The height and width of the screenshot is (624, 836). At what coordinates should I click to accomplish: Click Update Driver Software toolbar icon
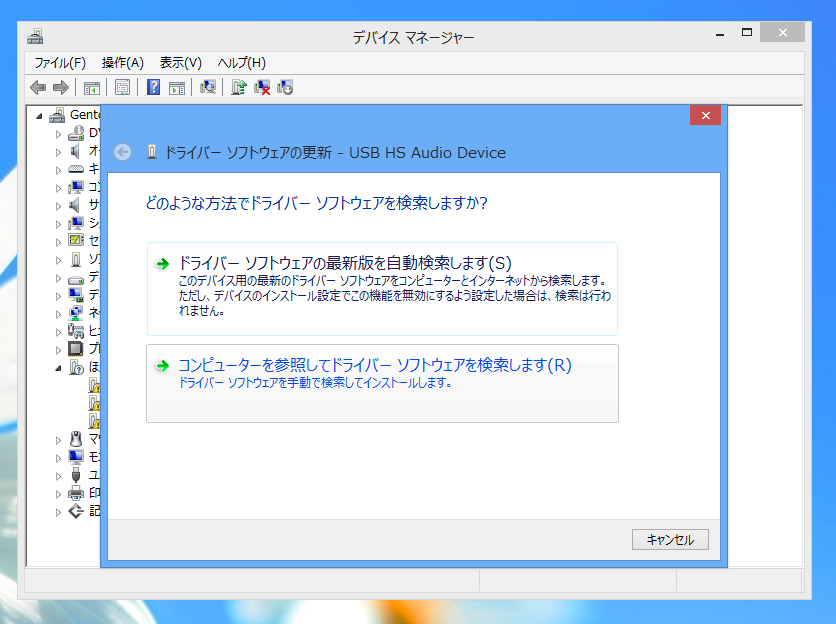tap(239, 87)
